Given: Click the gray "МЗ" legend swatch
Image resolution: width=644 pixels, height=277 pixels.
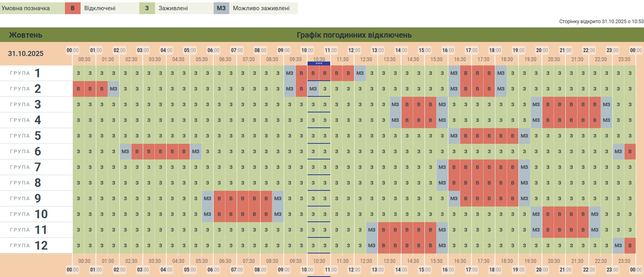Looking at the screenshot, I should (x=221, y=8).
